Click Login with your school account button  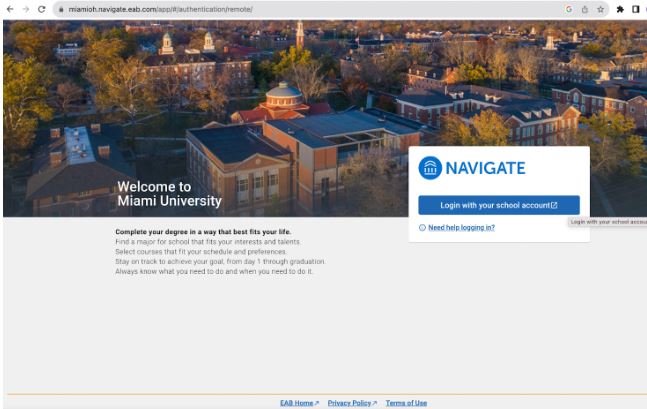[x=499, y=205]
